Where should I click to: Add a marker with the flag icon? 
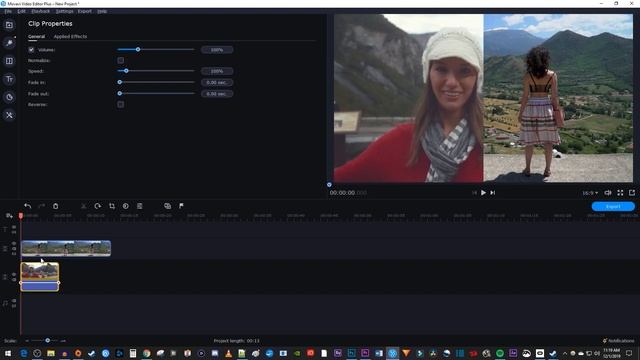pos(181,206)
